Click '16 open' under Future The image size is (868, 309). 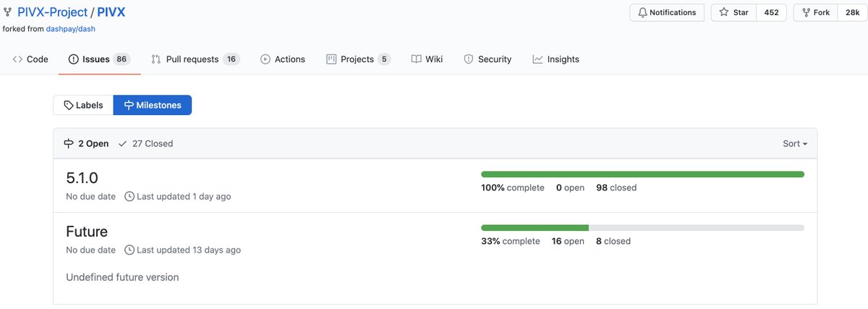tap(568, 241)
